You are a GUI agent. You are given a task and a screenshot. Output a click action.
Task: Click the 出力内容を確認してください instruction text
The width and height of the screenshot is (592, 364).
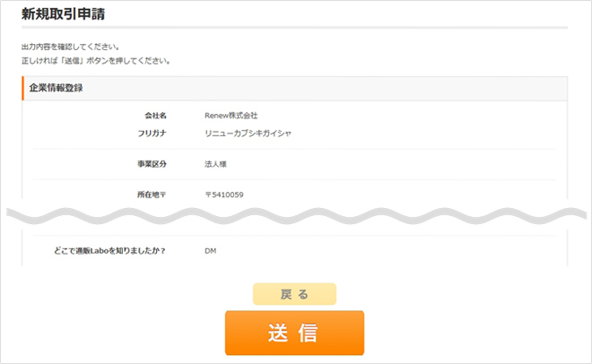coord(70,47)
